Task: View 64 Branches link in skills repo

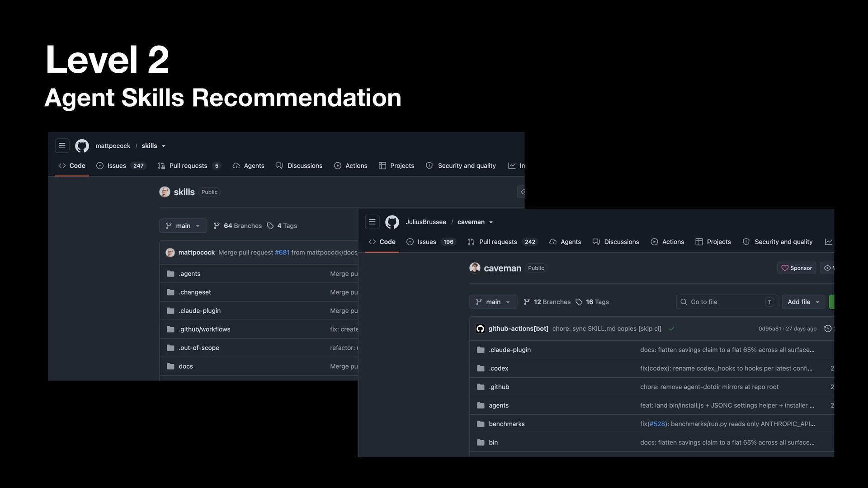Action: point(237,226)
